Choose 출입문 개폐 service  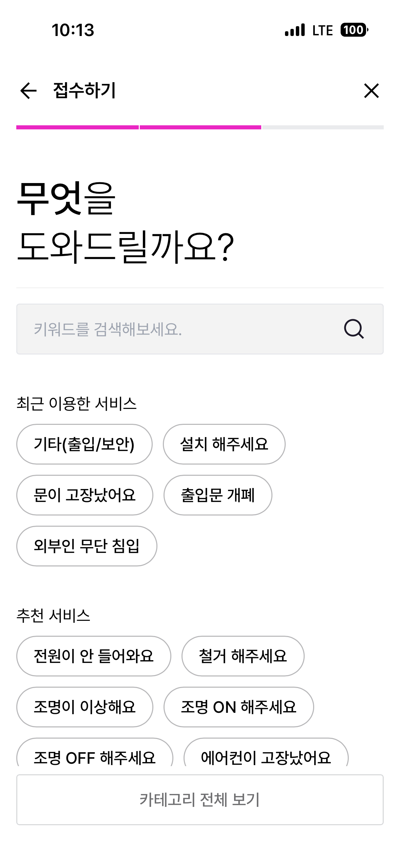pos(217,495)
